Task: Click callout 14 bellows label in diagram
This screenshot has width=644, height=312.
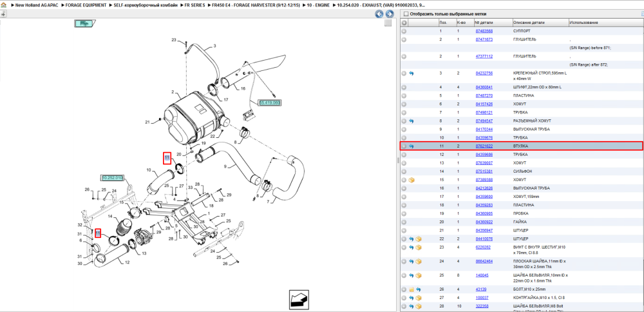Action: point(109,216)
